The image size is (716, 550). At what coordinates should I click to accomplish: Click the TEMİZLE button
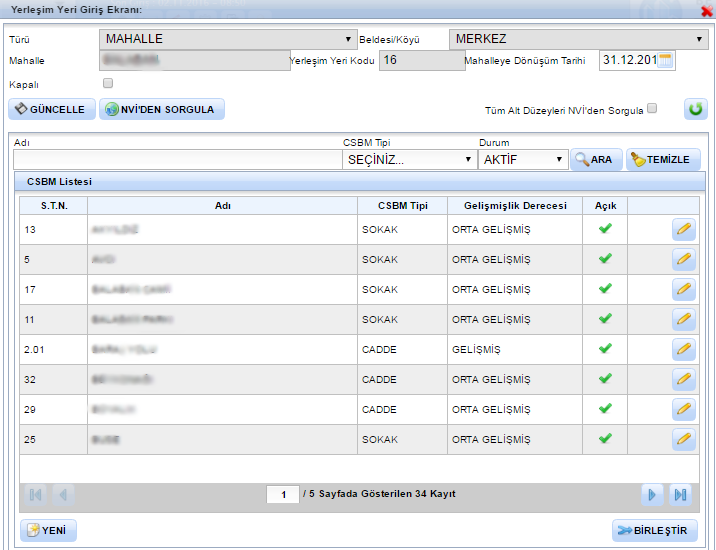(x=663, y=159)
